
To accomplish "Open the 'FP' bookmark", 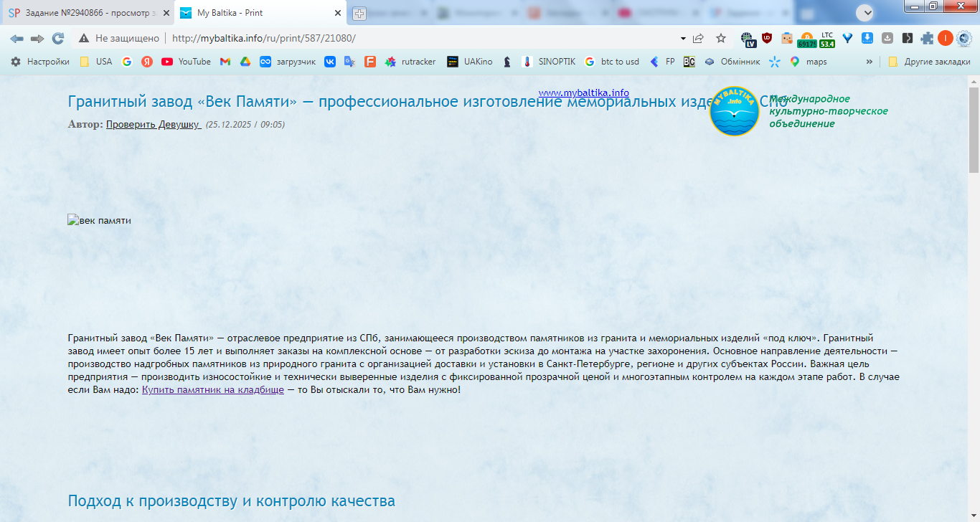I will 661,62.
